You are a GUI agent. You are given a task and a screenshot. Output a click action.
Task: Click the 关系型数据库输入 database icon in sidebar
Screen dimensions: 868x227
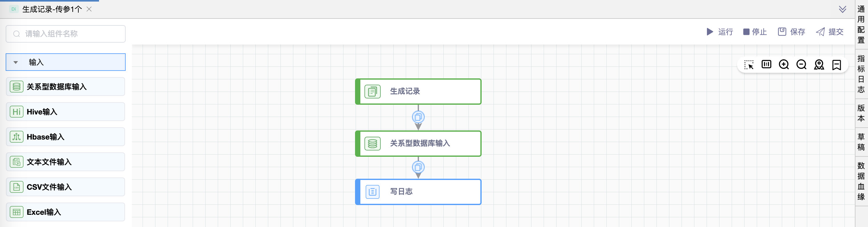16,86
